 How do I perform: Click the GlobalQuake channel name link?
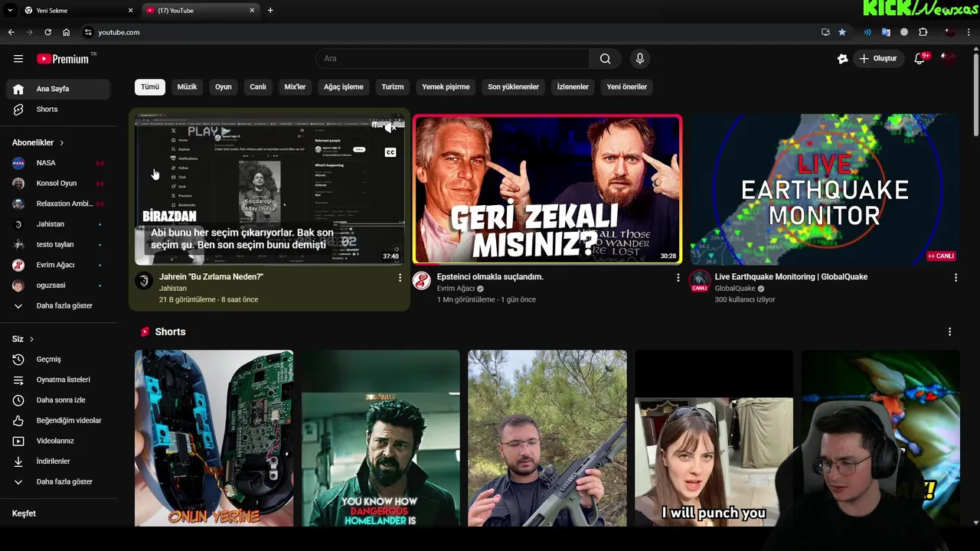[735, 289]
